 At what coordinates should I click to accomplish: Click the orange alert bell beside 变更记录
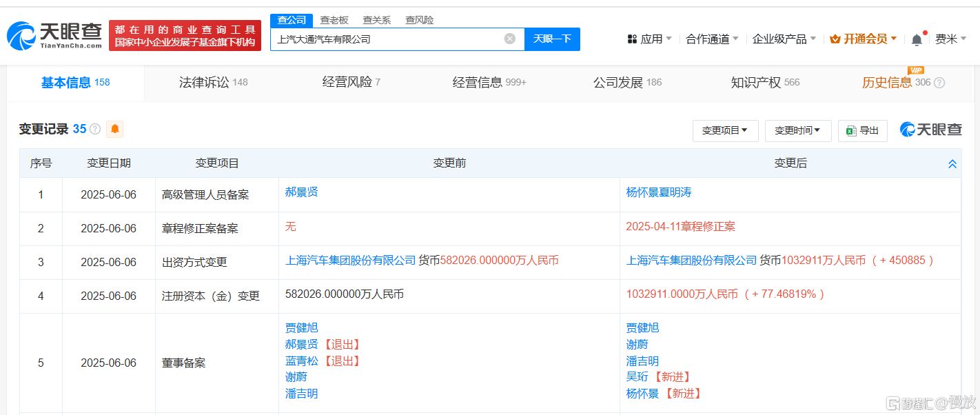coord(114,129)
